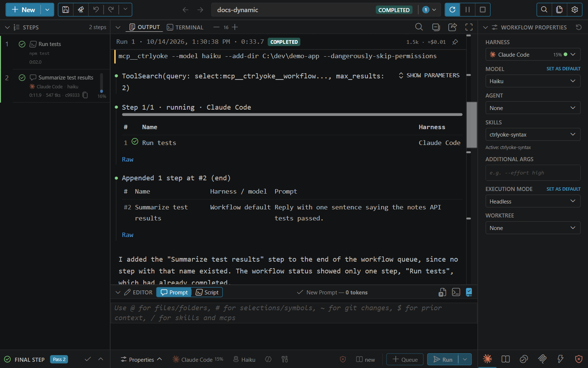
Task: Toggle fullscreen for the output panel
Action: click(x=469, y=27)
